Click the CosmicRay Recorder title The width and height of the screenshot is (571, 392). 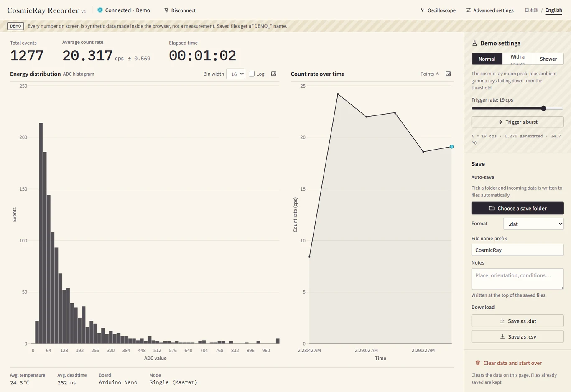click(x=43, y=10)
